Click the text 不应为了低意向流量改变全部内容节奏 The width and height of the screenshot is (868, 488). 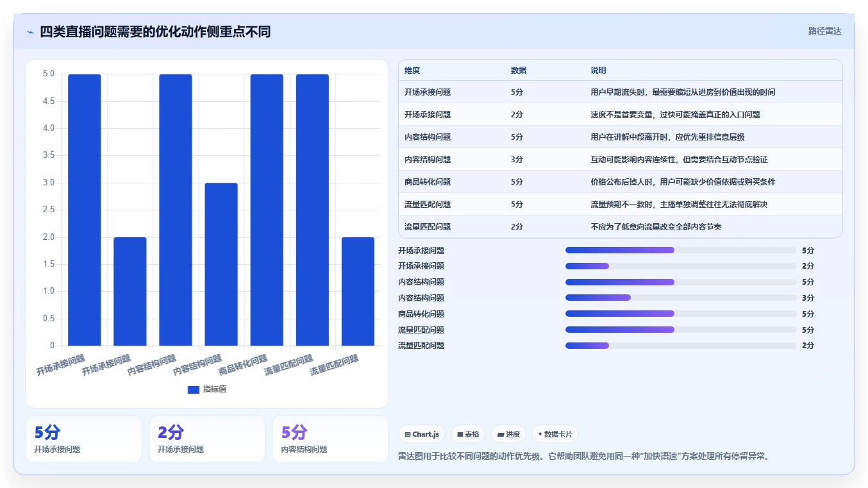coord(656,227)
